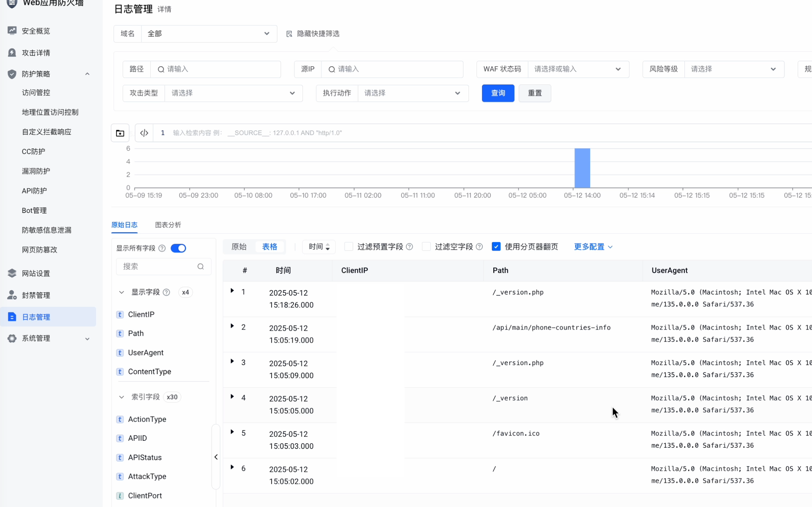Open the 域名 全部 dropdown
This screenshot has height=507, width=812.
pos(209,34)
